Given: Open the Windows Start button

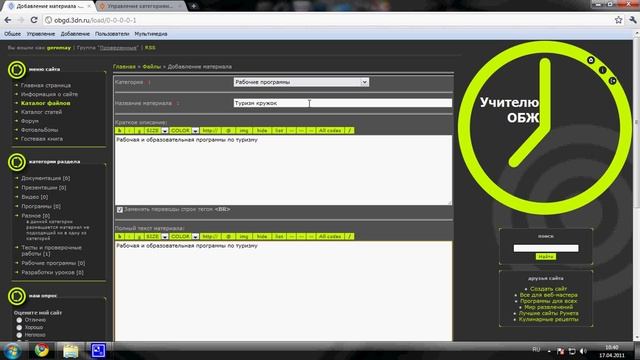Looking at the screenshot, I should [12, 351].
